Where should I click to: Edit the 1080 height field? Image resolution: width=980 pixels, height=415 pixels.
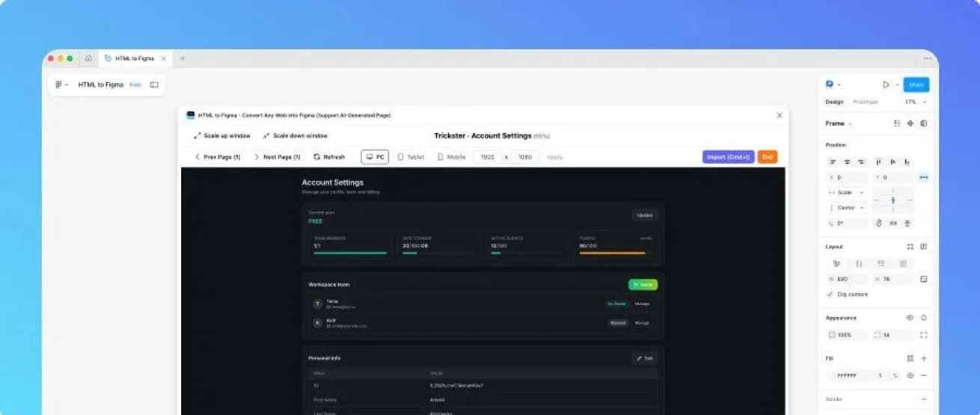click(x=524, y=157)
